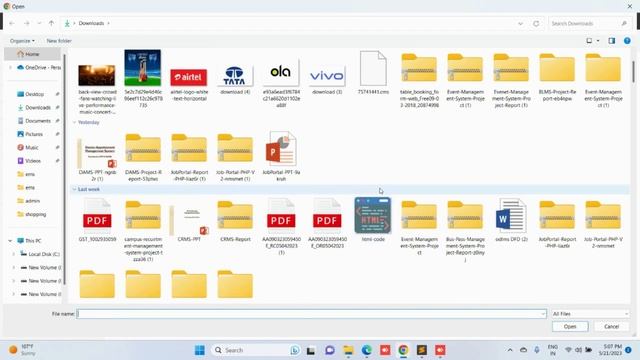Select the table_booking_form-web zip folder
Viewport: 640px width, 360px height.
click(x=419, y=68)
